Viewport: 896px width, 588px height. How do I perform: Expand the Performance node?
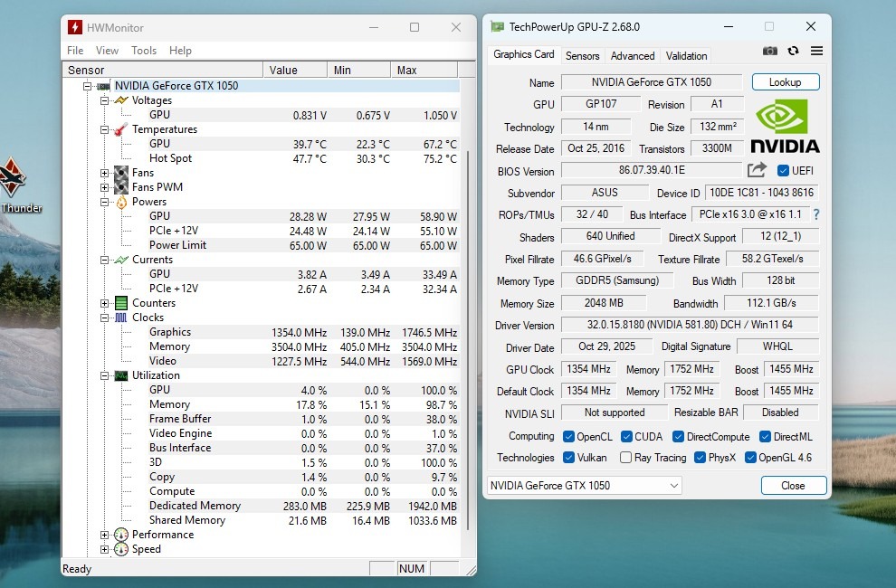pos(104,535)
